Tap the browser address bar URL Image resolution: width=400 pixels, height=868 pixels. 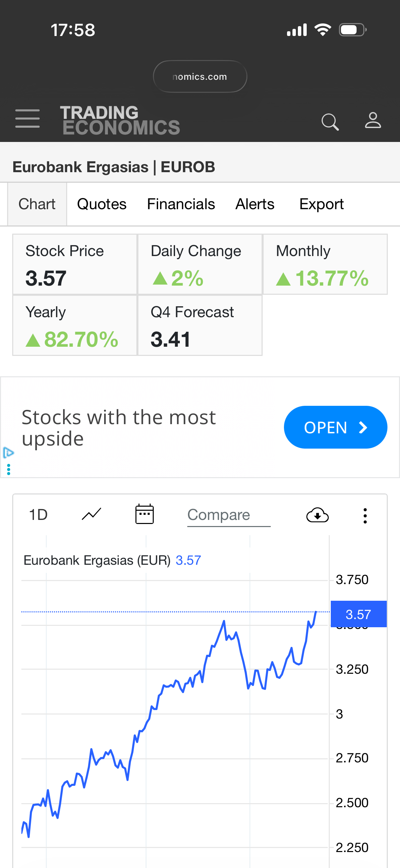click(x=200, y=77)
